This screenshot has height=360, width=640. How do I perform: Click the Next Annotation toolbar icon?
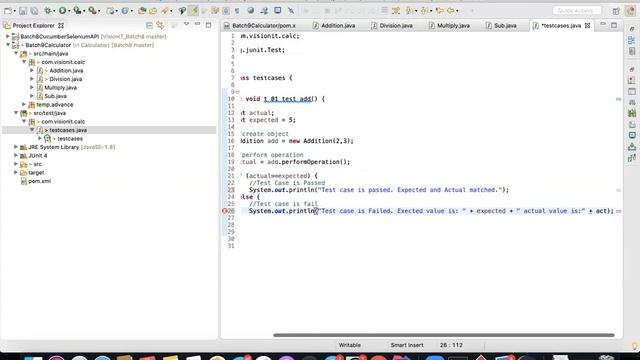pyautogui.click(x=409, y=11)
